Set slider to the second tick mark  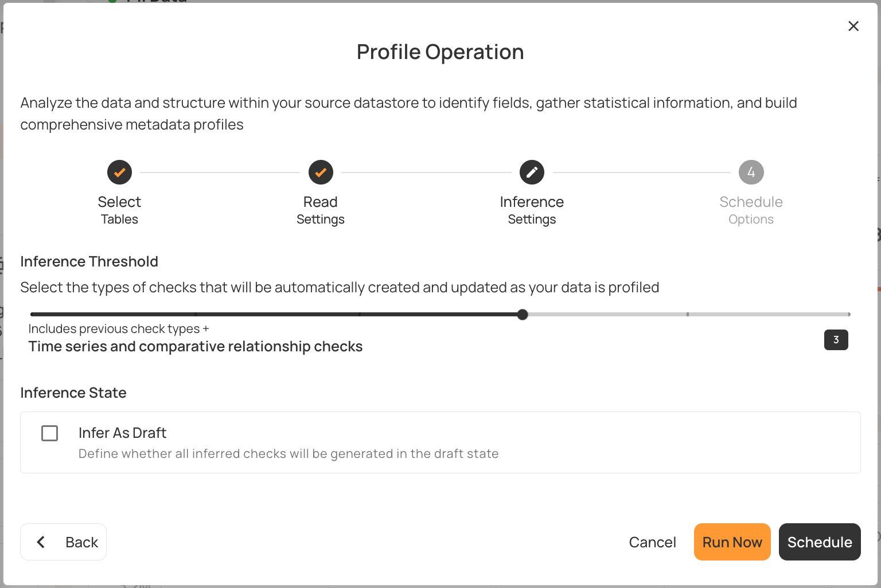[360, 314]
